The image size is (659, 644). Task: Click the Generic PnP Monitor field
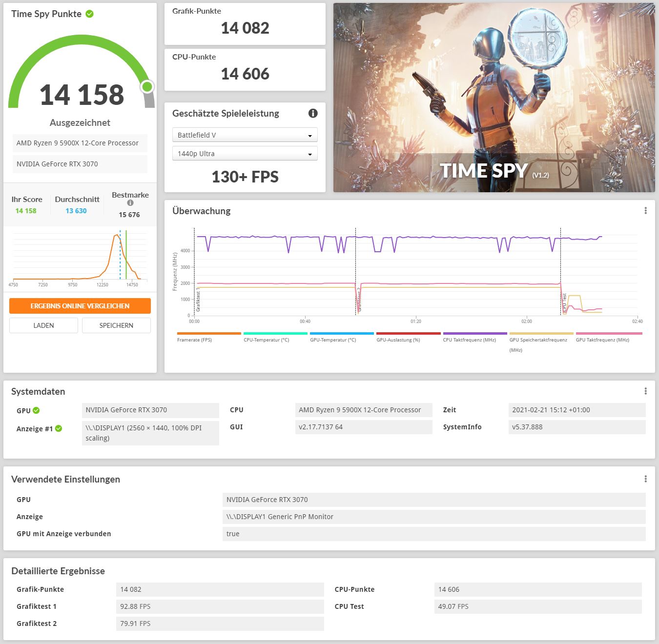[434, 517]
